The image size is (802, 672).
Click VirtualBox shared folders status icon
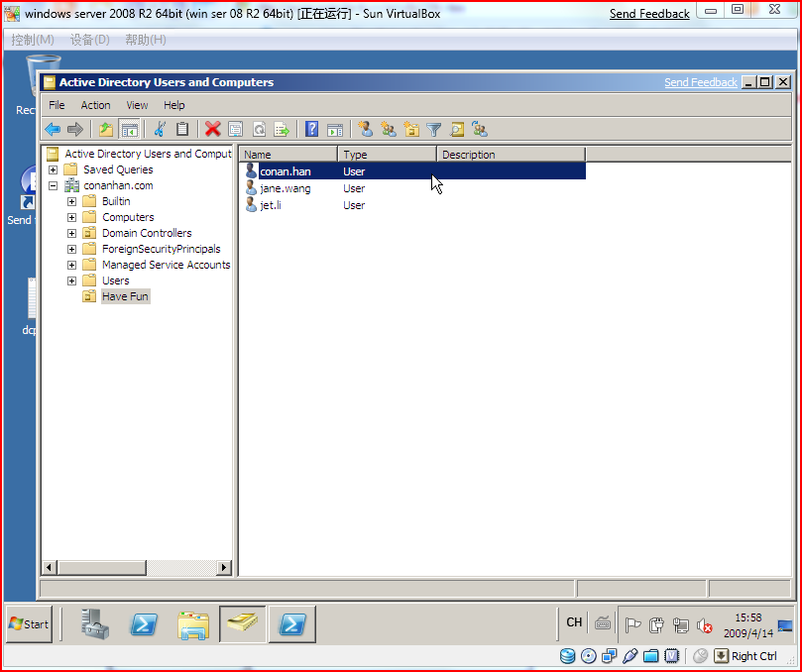tap(650, 656)
